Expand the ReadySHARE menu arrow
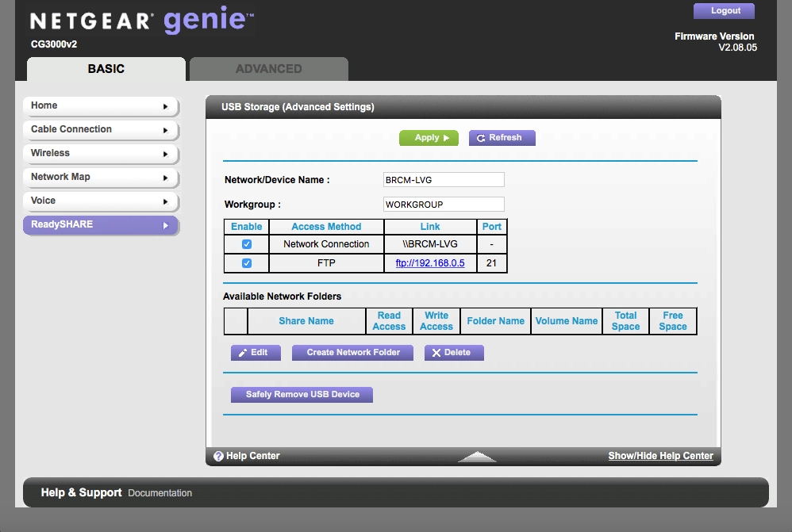 [165, 225]
